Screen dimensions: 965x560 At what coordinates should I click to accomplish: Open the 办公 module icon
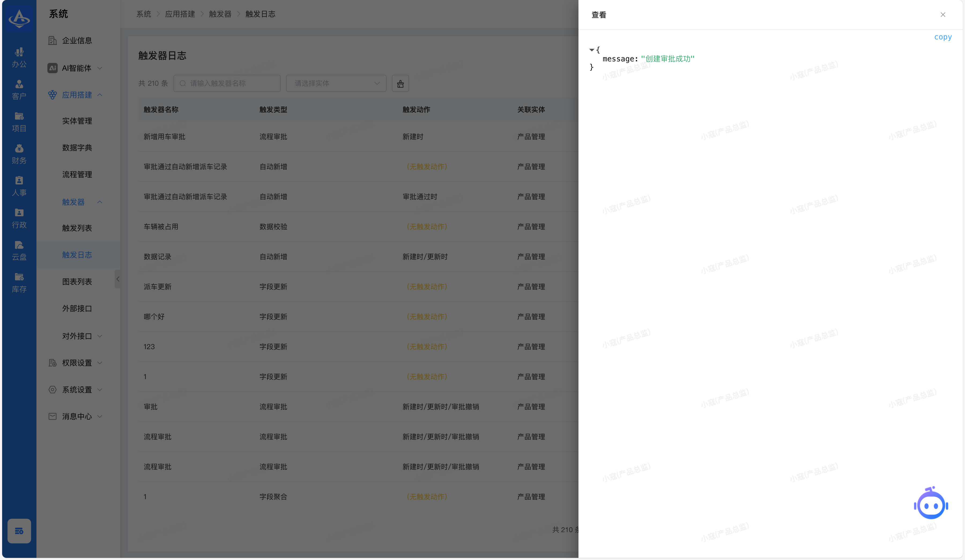pyautogui.click(x=19, y=57)
